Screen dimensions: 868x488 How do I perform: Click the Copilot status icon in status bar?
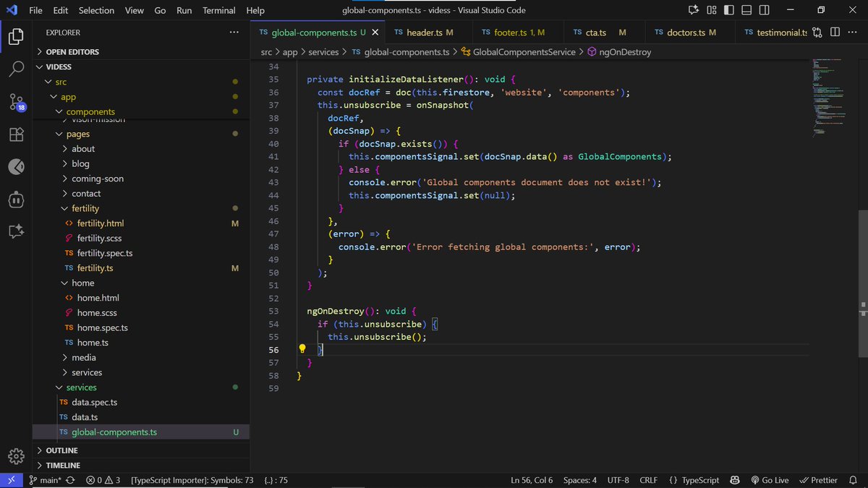(735, 480)
